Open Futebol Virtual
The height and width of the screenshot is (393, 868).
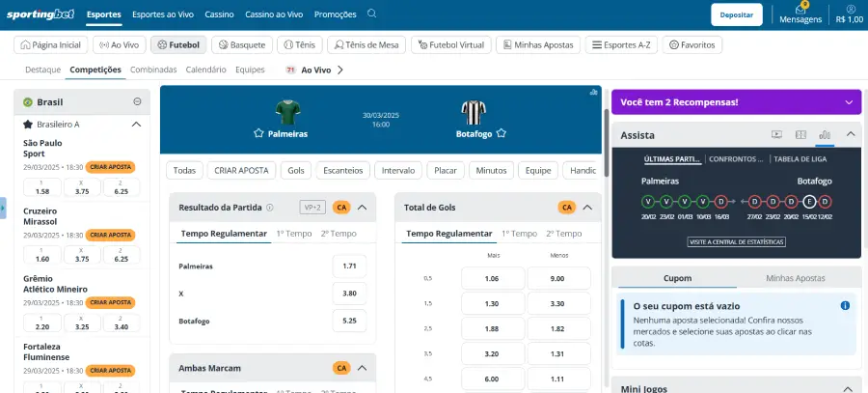pyautogui.click(x=451, y=44)
